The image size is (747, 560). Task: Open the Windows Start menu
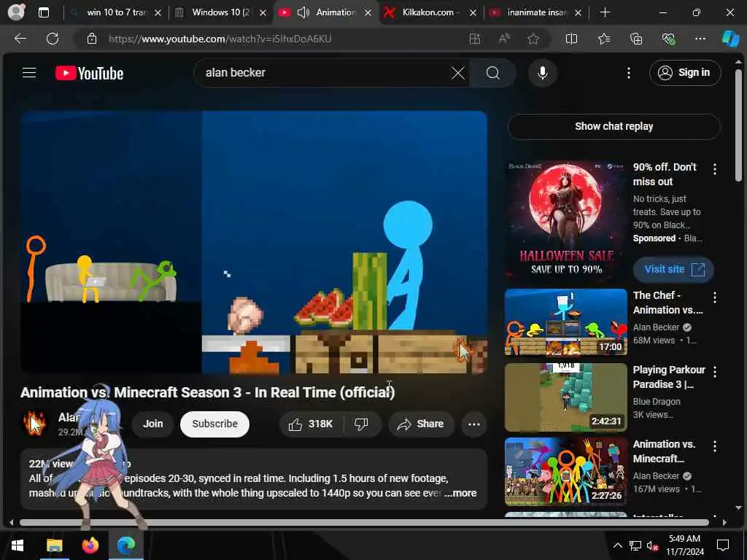click(x=18, y=545)
